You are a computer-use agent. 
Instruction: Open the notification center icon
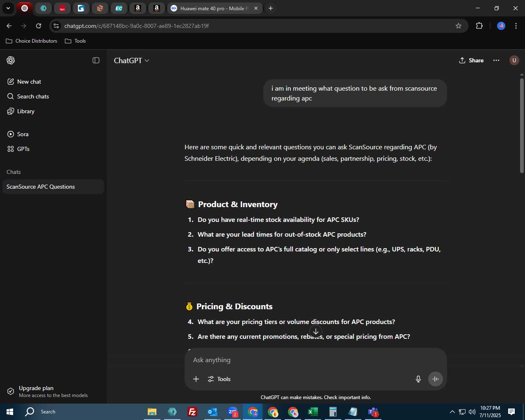(x=511, y=412)
